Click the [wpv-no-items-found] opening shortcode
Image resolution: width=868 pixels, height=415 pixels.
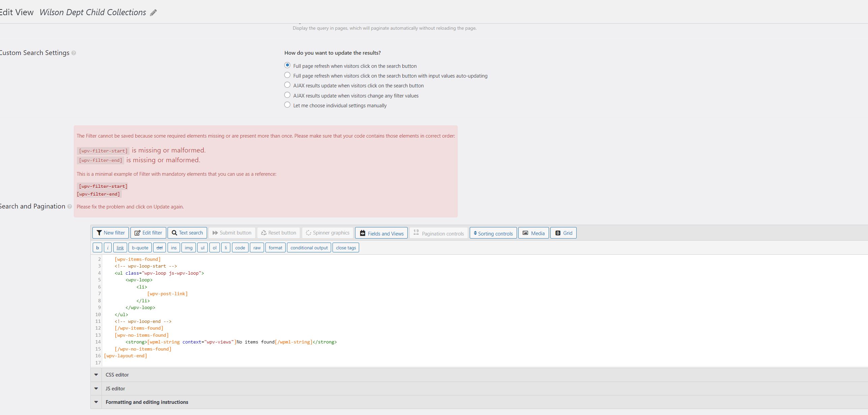tap(142, 335)
